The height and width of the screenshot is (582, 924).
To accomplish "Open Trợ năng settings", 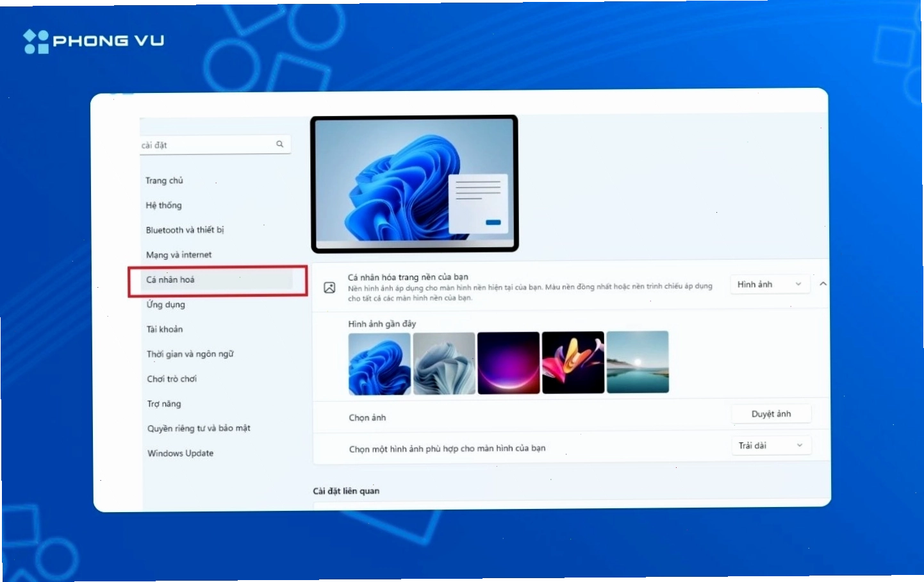I will [164, 404].
